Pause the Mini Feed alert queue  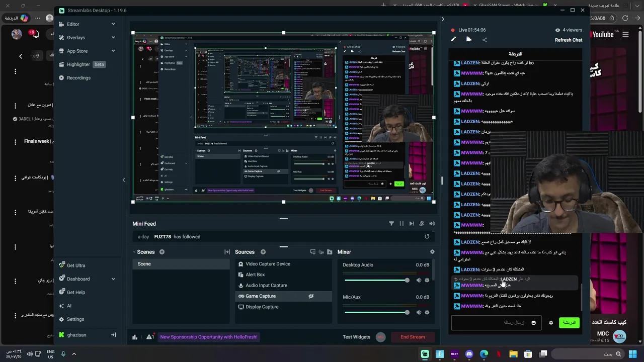pos(401,224)
